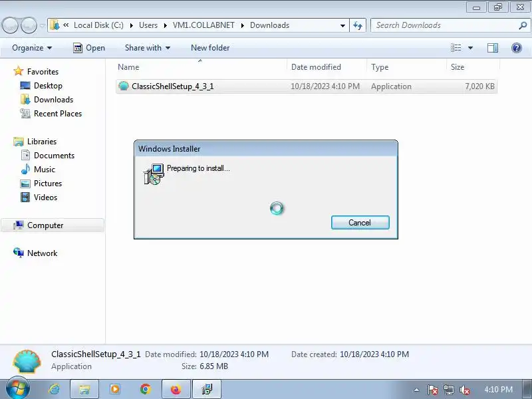Viewport: 532px width, 399px height.
Task: Click Windows Installer taskbar icon
Action: pos(207,389)
